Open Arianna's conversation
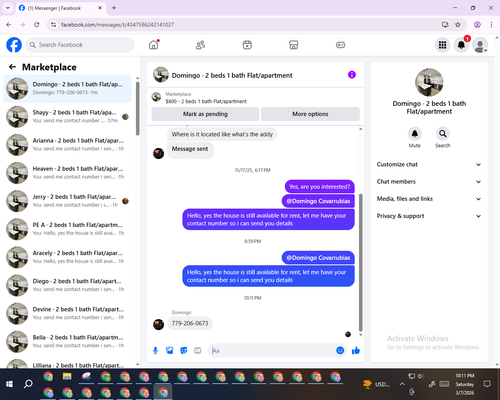Image resolution: width=500 pixels, height=400 pixels. [x=67, y=145]
